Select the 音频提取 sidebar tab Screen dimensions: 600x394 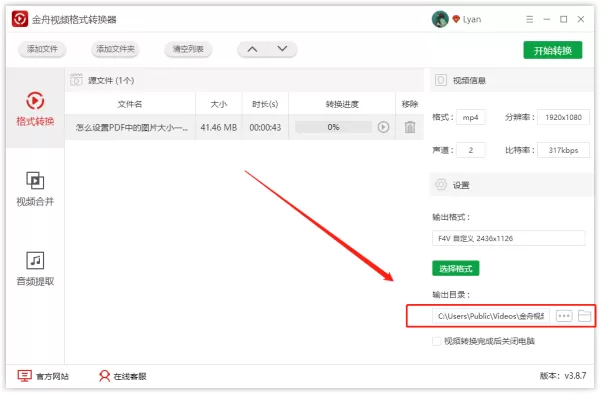35,269
